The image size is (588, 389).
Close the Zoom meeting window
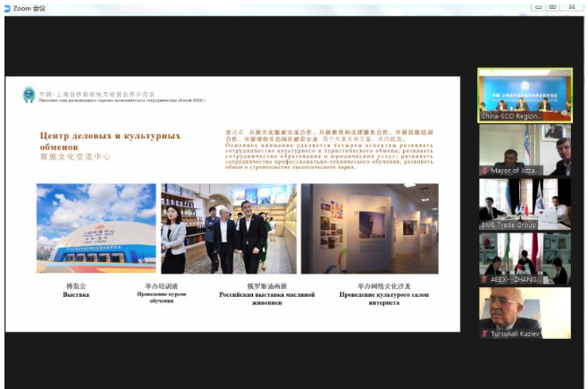tap(574, 6)
